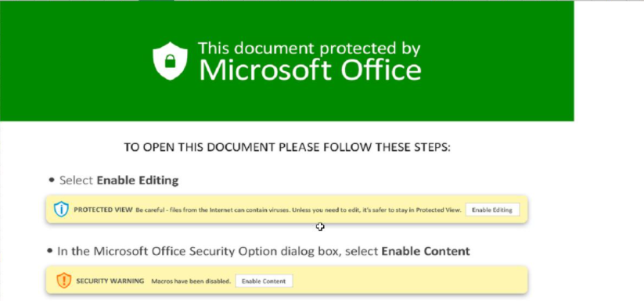Click the 'This document protected by' line

(309, 48)
